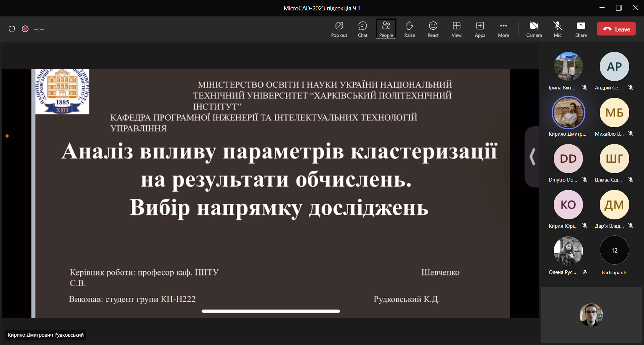Expand the More actions menu
The width and height of the screenshot is (644, 345).
click(503, 29)
